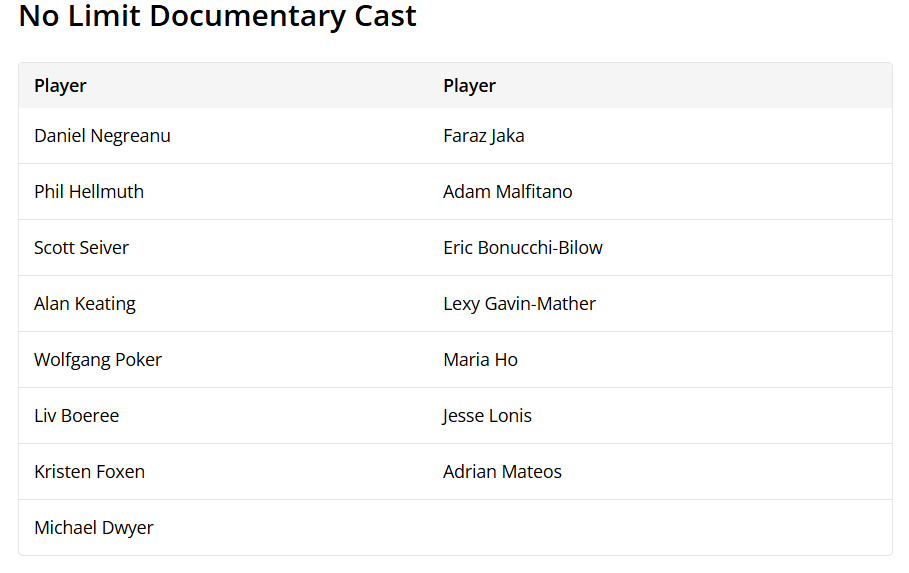Click the Kristen Foxen name
This screenshot has width=909, height=573.
tap(89, 472)
